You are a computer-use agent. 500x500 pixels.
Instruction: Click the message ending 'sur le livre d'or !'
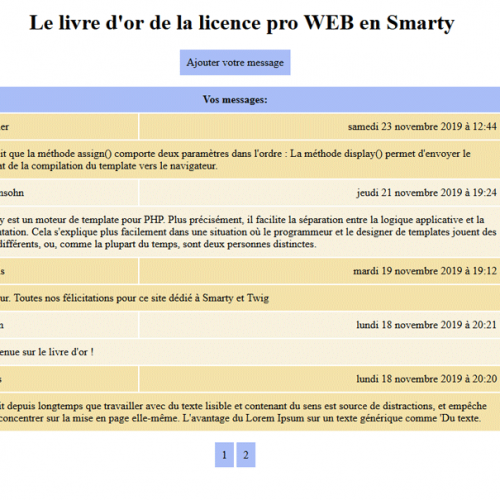click(x=47, y=352)
